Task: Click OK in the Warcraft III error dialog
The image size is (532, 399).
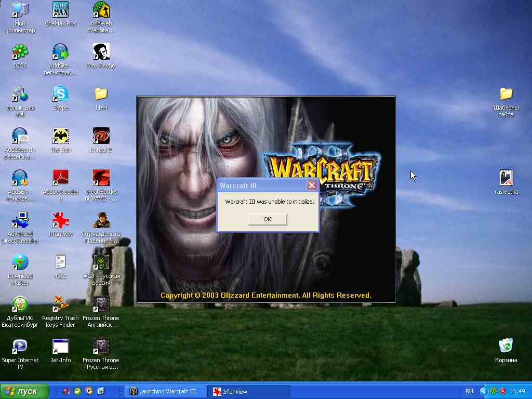Action: pyautogui.click(x=268, y=219)
